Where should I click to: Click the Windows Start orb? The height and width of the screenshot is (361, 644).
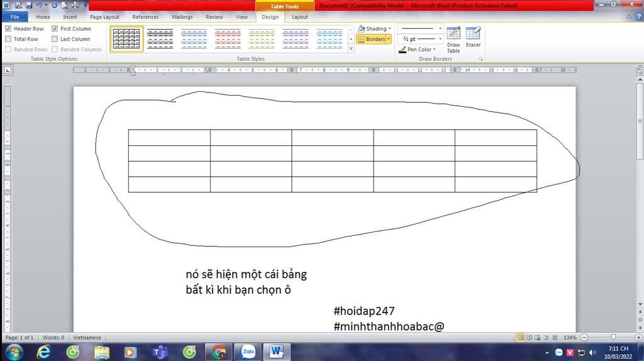(14, 352)
